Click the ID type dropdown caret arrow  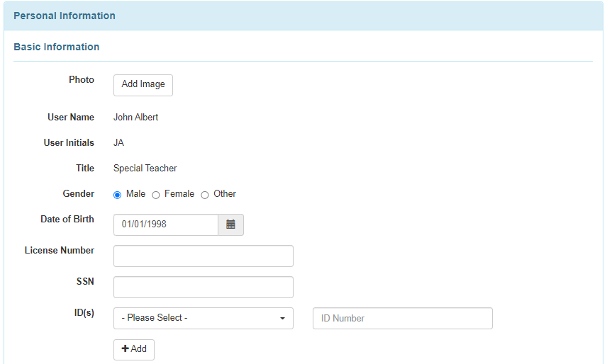click(282, 319)
